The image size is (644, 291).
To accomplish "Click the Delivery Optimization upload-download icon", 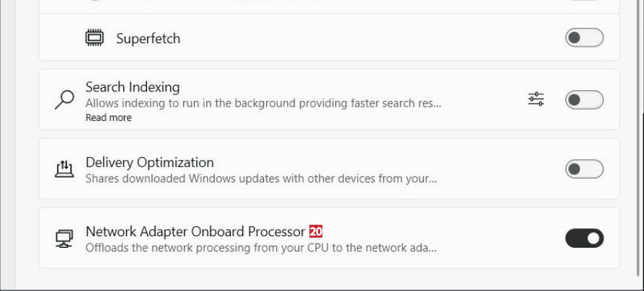I will [x=64, y=169].
